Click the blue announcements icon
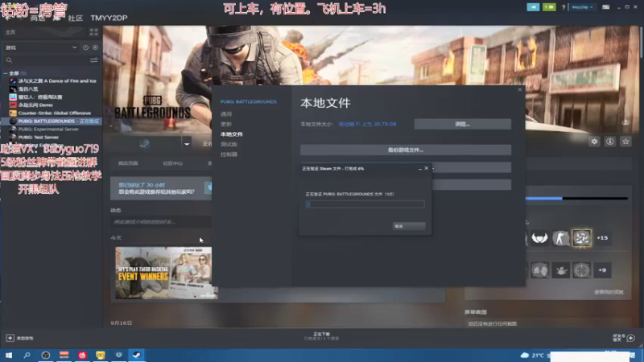This screenshot has height=362, width=644. [533, 7]
